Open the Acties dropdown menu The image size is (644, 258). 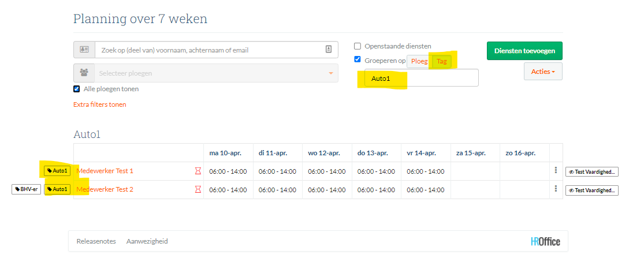point(542,72)
